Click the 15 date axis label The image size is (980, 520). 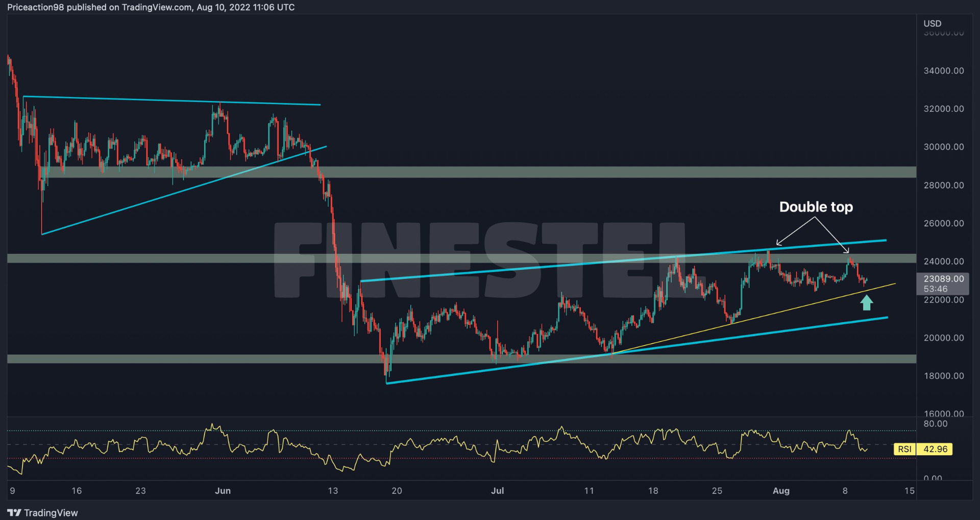(x=909, y=491)
